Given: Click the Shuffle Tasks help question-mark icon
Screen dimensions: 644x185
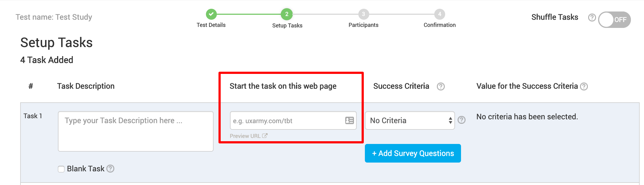Looking at the screenshot, I should click(592, 18).
